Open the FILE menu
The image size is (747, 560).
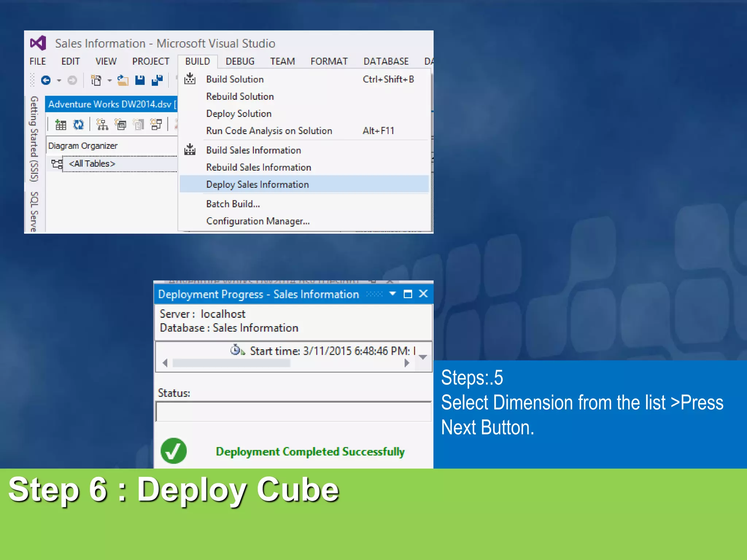click(38, 61)
